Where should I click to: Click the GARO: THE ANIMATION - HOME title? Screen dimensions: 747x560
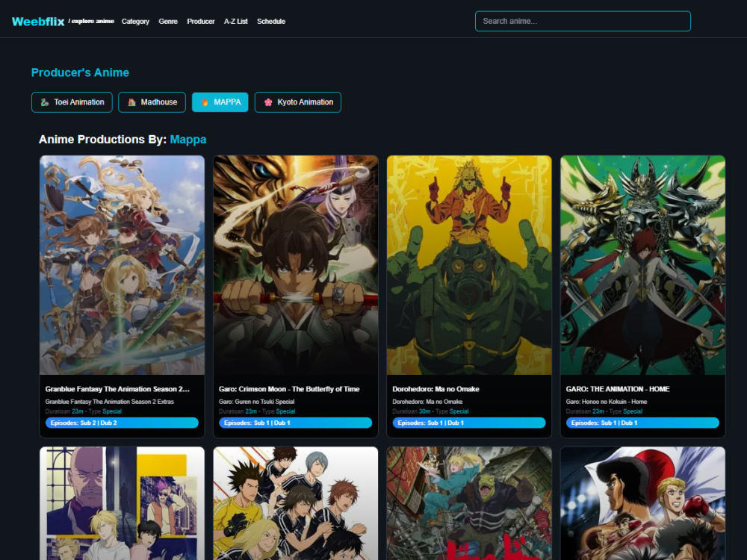[x=618, y=389]
